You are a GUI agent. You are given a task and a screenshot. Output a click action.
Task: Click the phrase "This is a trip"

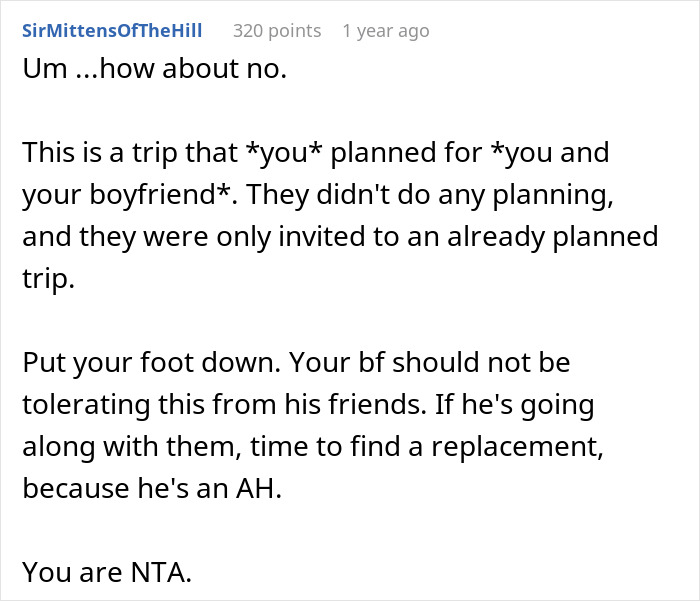point(108,156)
